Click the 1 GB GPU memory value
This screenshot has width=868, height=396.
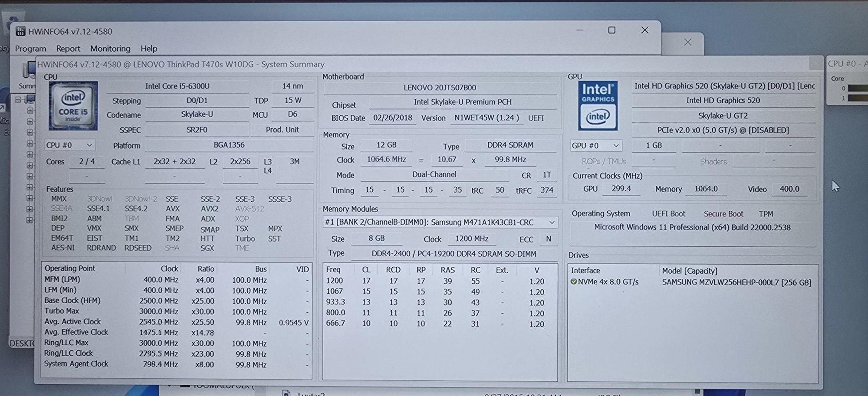click(x=654, y=146)
